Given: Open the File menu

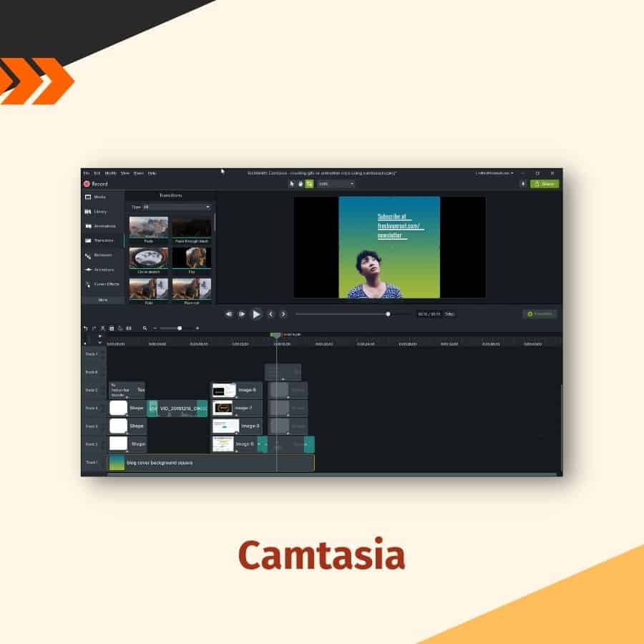Looking at the screenshot, I should [86, 173].
